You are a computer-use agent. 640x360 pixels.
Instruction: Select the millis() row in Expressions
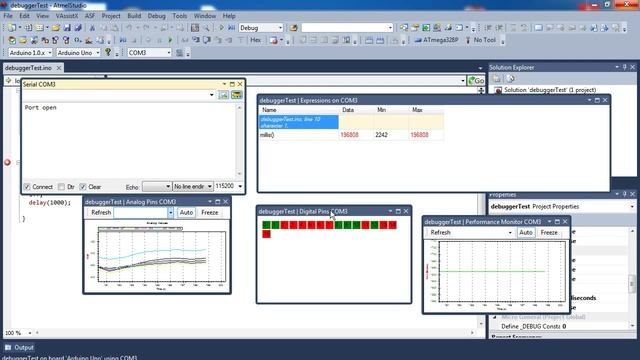(x=351, y=135)
